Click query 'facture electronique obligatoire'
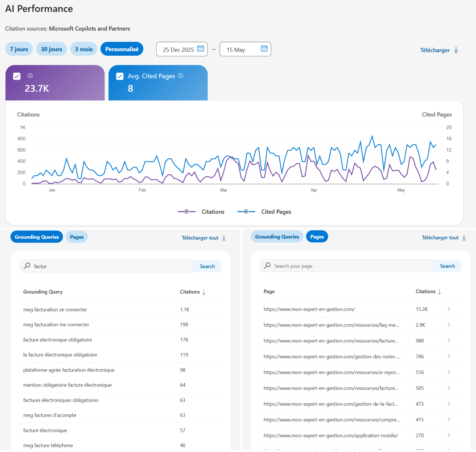 pos(58,340)
